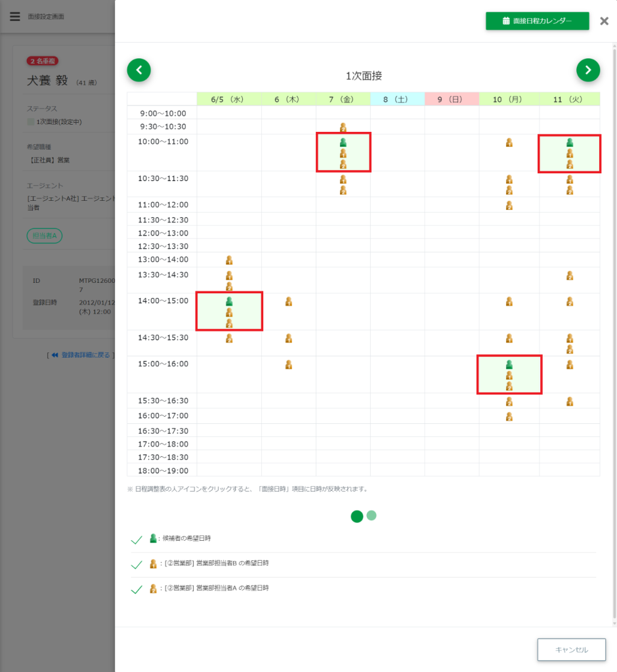617x672 pixels.
Task: Pick green candidate icon on 10(月) 15:00 slot
Action: [509, 364]
